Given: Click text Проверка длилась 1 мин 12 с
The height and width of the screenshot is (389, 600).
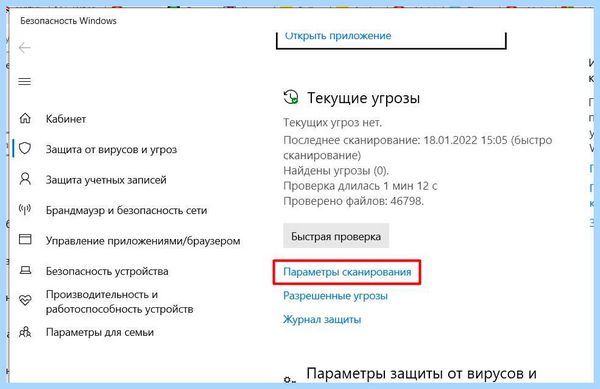Looking at the screenshot, I should (360, 186).
